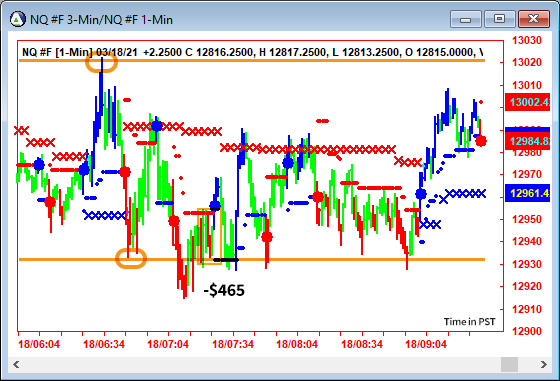Click the 12910 price axis value
This screenshot has height=381, width=560.
pyautogui.click(x=527, y=309)
